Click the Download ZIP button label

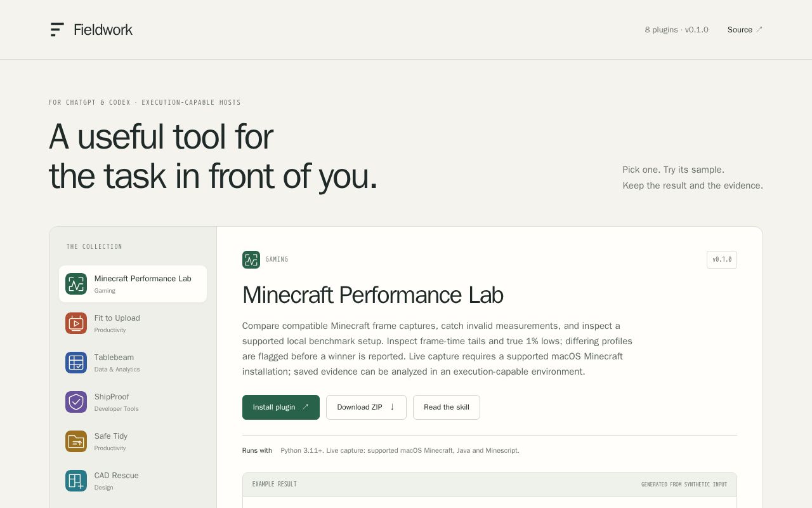[359, 407]
